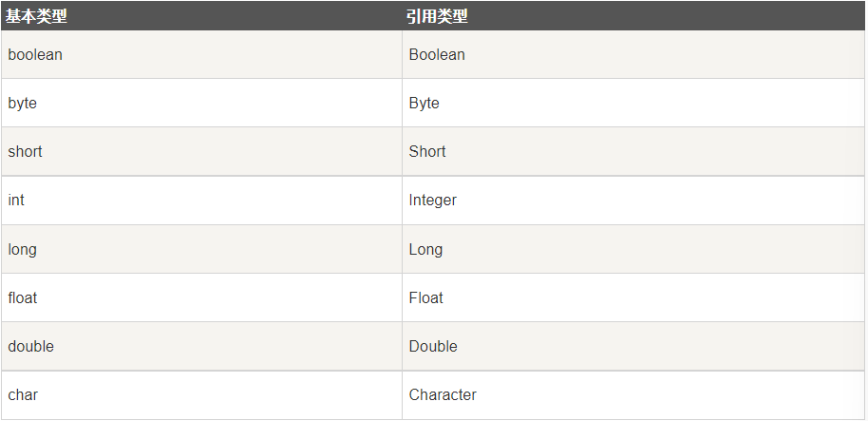Viewport: 868px width, 421px height.
Task: Select the short primitive type cell
Action: pyautogui.click(x=26, y=152)
